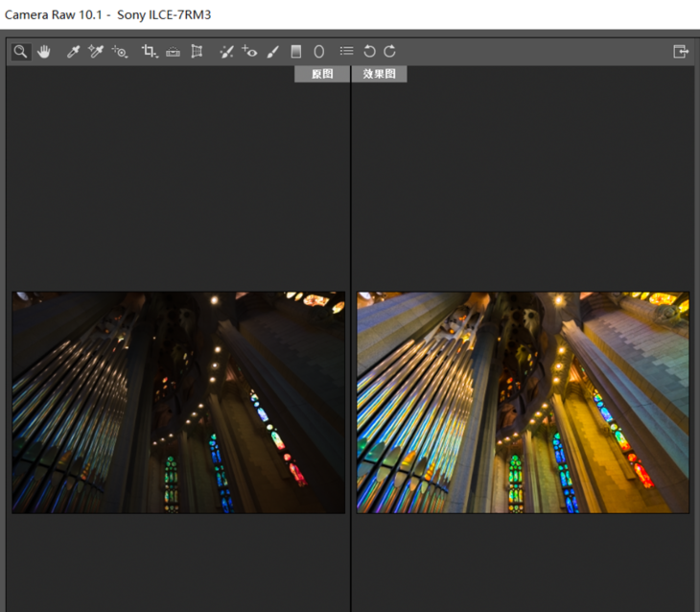Rotate image counterclockwise
The image size is (700, 612).
point(369,52)
